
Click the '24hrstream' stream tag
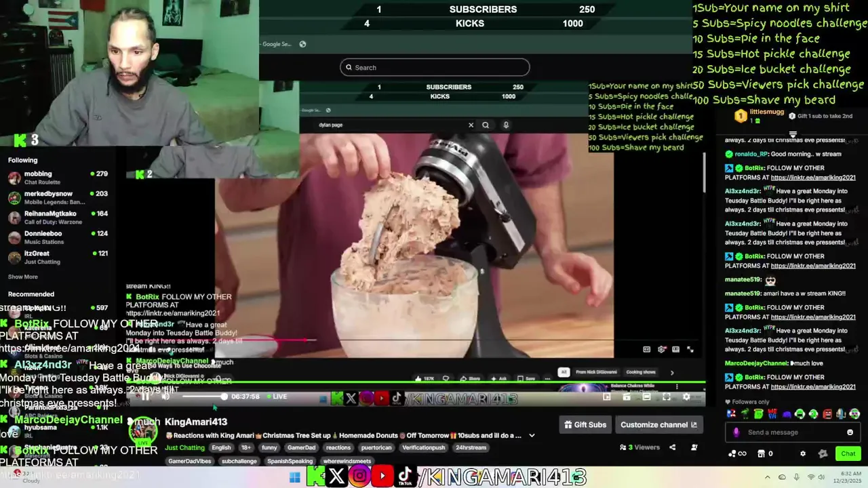(471, 448)
